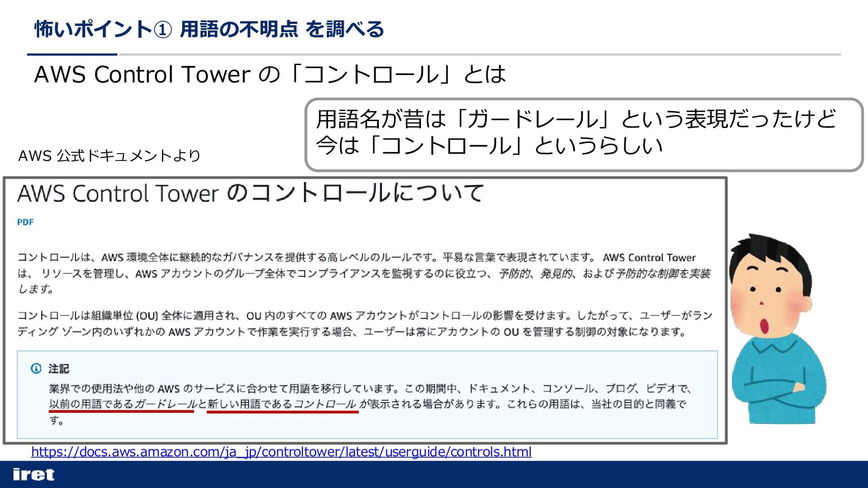Click the info icon beside 注記
This screenshot has height=488, width=868.
coord(36,368)
